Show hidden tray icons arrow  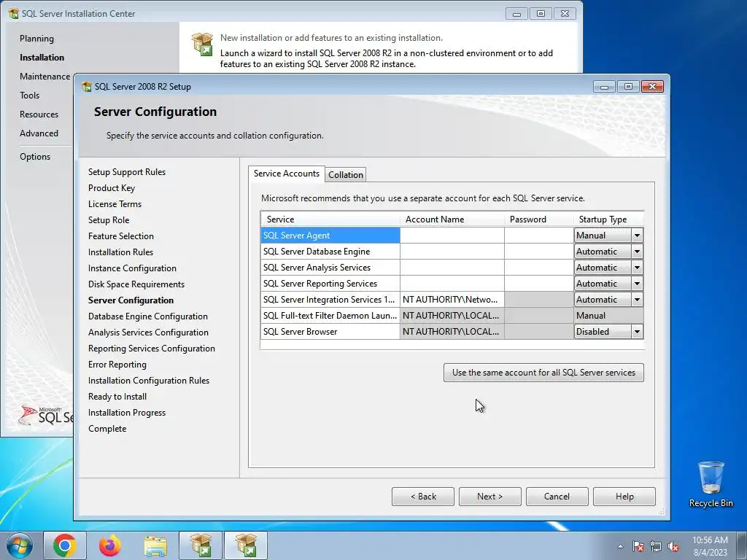tap(620, 546)
